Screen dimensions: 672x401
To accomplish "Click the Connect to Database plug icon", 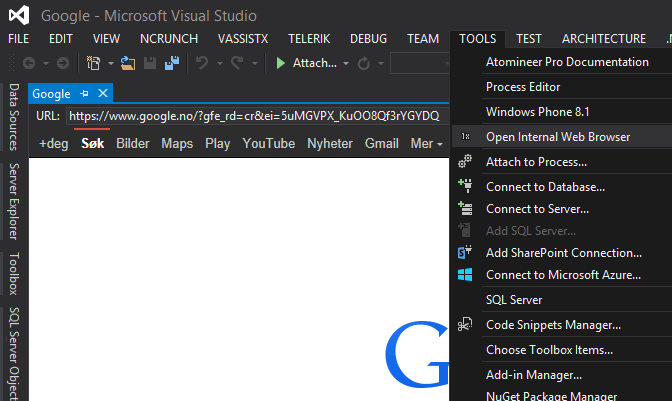I will tap(465, 186).
